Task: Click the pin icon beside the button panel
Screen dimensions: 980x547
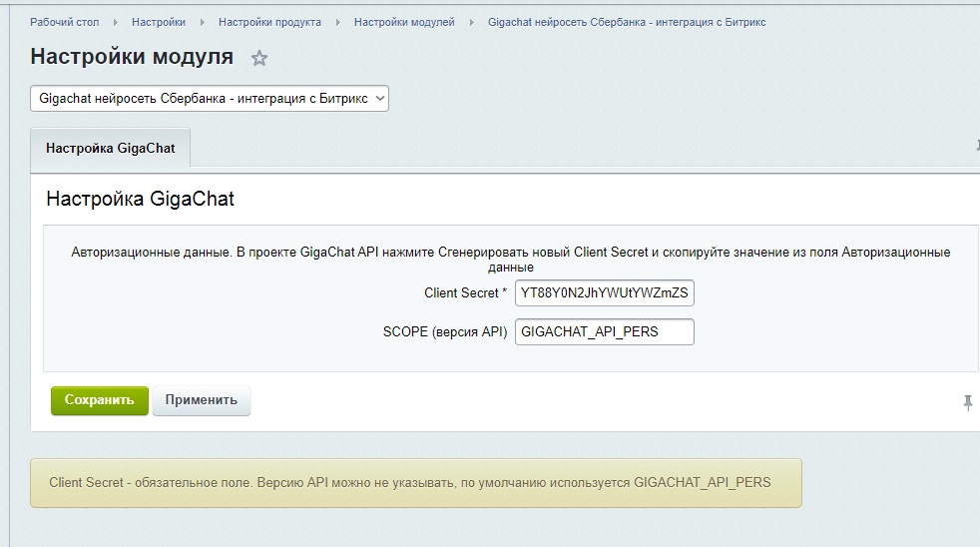Action: [x=967, y=402]
